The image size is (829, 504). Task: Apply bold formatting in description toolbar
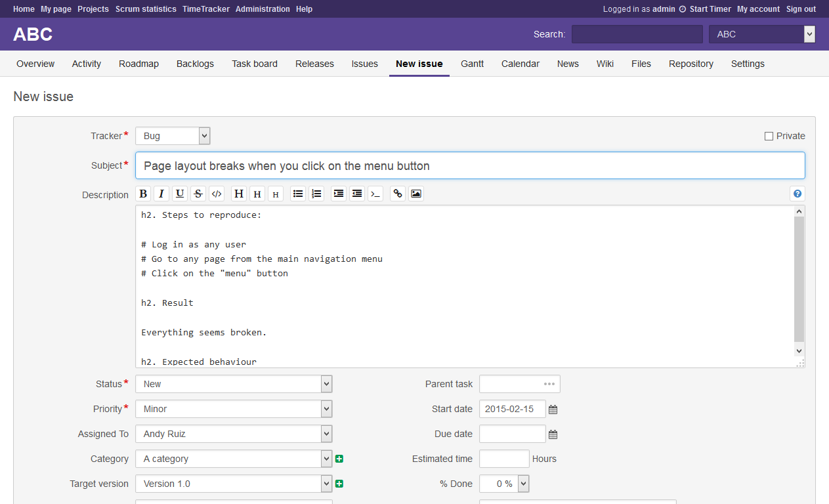143,194
